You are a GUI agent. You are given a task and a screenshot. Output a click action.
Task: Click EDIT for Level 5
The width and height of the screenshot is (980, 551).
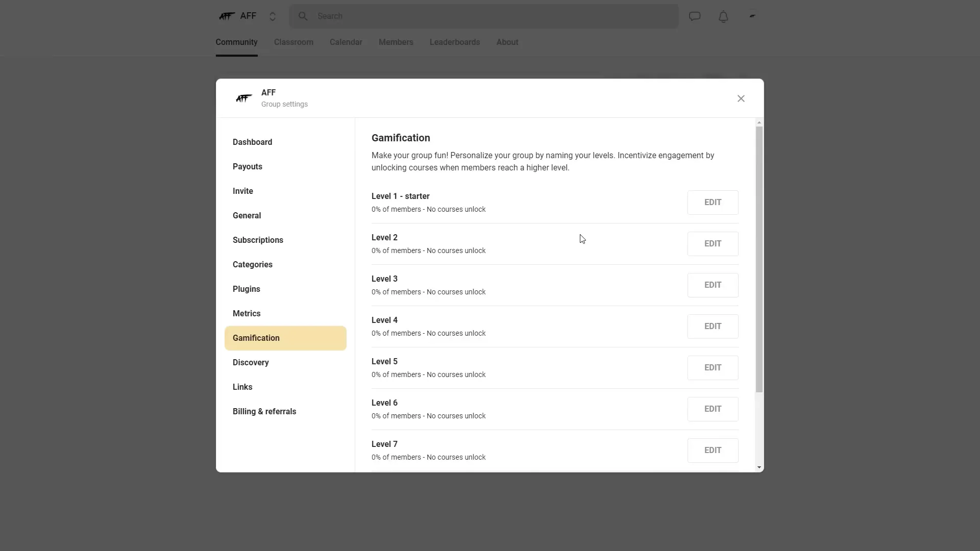coord(713,368)
